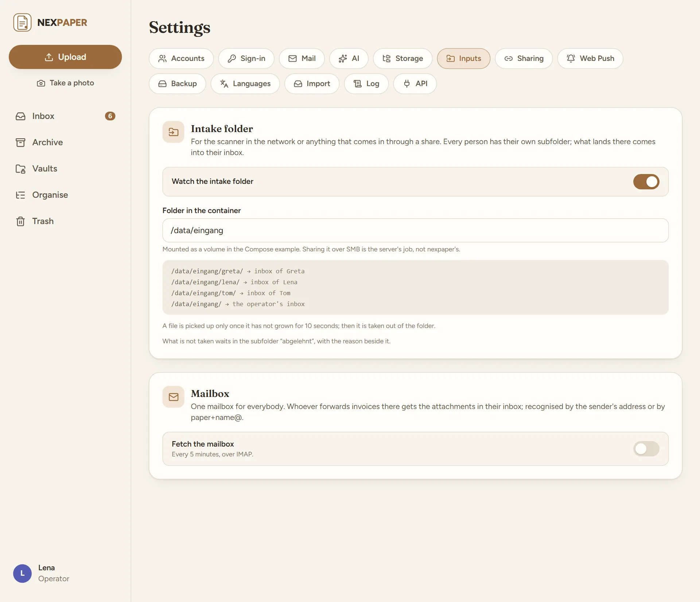This screenshot has height=602, width=700.
Task: Open Vaults from the sidebar
Action: [65, 169]
